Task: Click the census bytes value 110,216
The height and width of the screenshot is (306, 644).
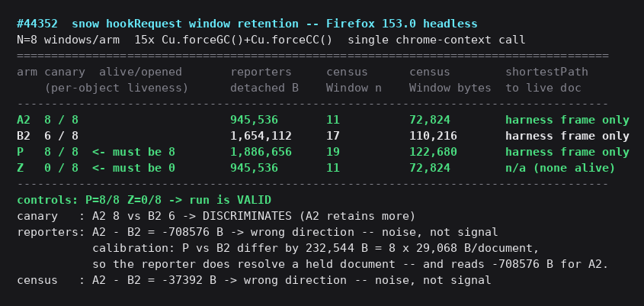Action: tap(433, 136)
